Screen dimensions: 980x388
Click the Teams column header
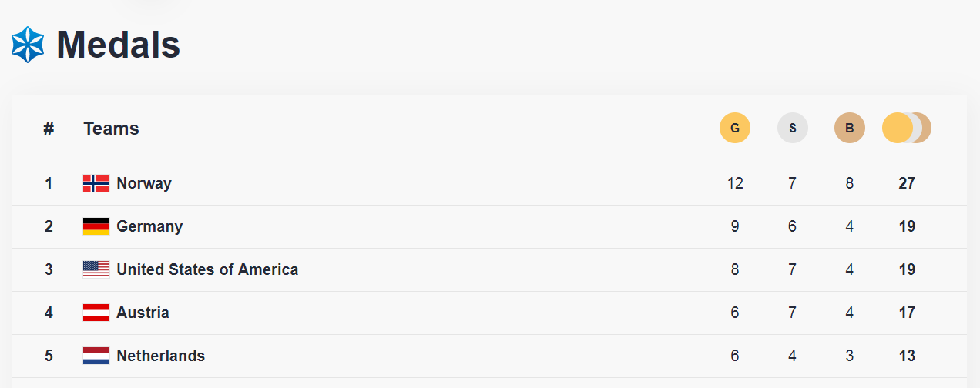pos(111,129)
